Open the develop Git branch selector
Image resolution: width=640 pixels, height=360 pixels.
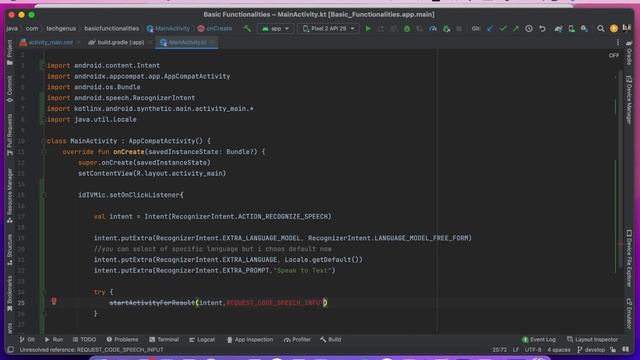point(591,350)
